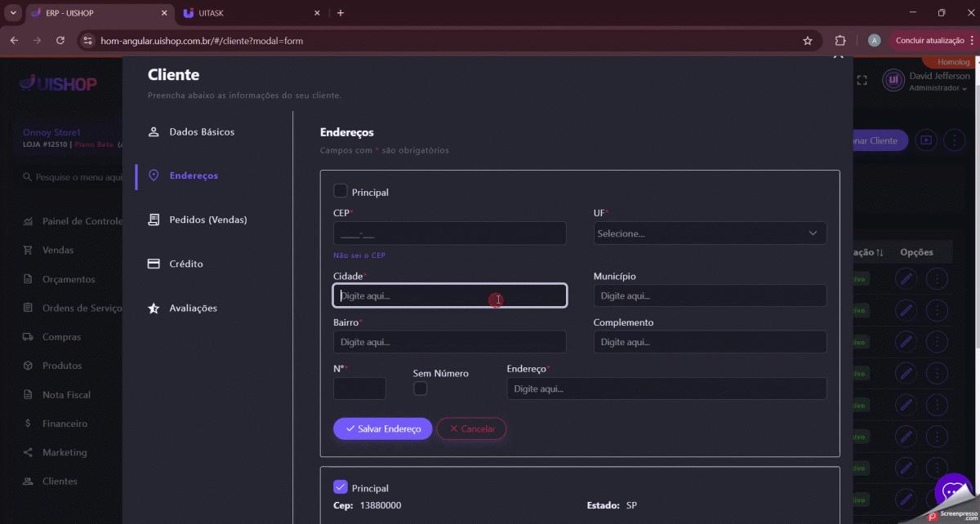Click the first row pencil edit icon
Viewport: 980px width, 524px height.
click(906, 279)
